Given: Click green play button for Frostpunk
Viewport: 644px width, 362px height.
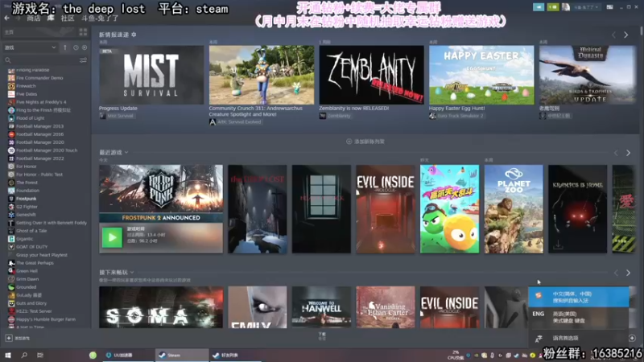Looking at the screenshot, I should 112,237.
